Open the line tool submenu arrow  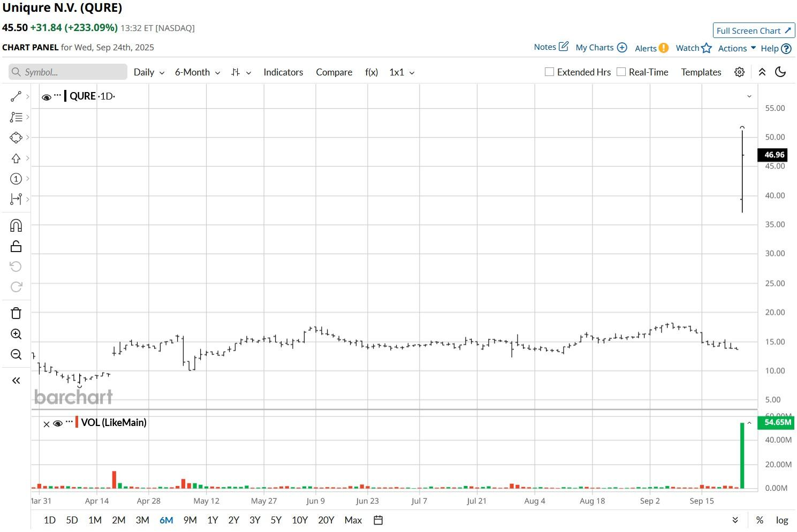[x=28, y=96]
